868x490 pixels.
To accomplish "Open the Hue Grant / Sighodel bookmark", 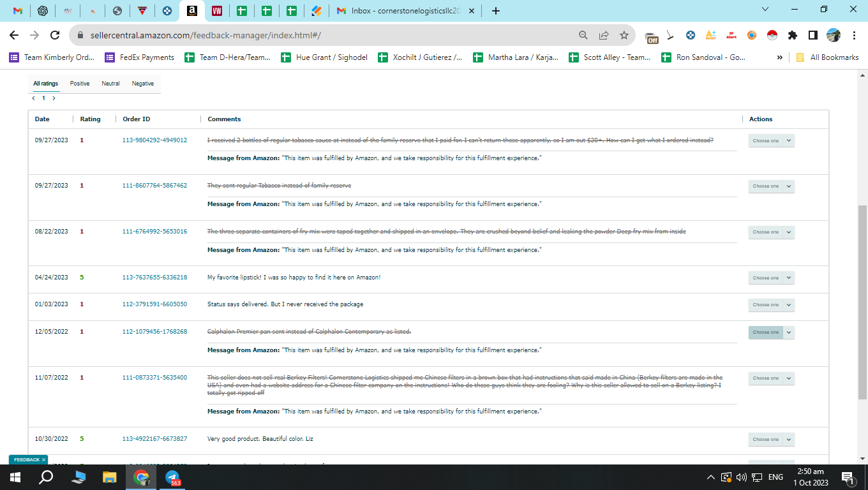I will tap(324, 57).
